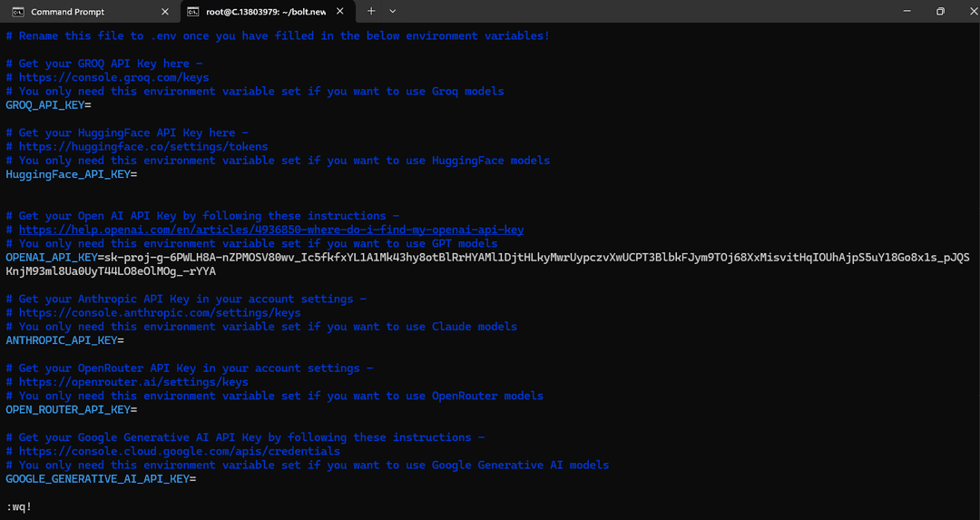
Task: Click the 'use Claude models' comment line
Action: click(x=261, y=327)
